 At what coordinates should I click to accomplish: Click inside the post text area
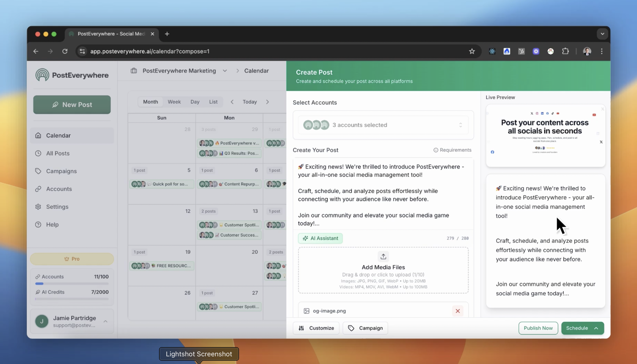(x=383, y=195)
